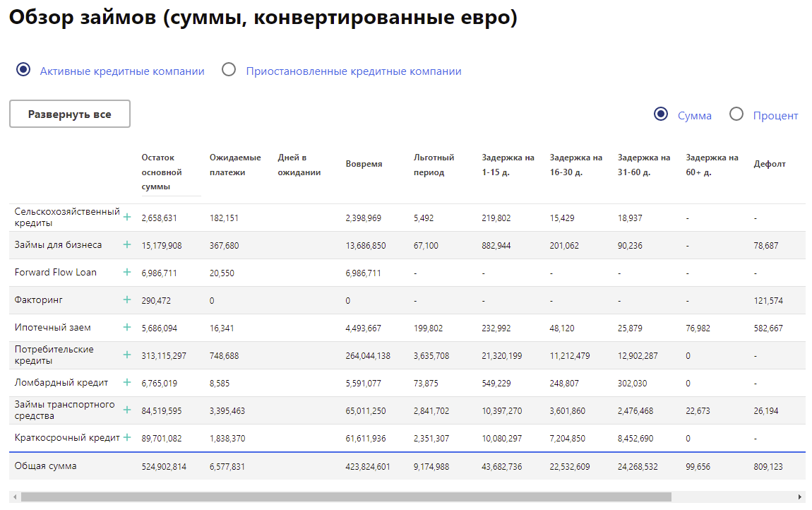Viewport: 812px width, 510px height.
Task: Click plus icon next to Ломбардный кредит
Action: (127, 382)
